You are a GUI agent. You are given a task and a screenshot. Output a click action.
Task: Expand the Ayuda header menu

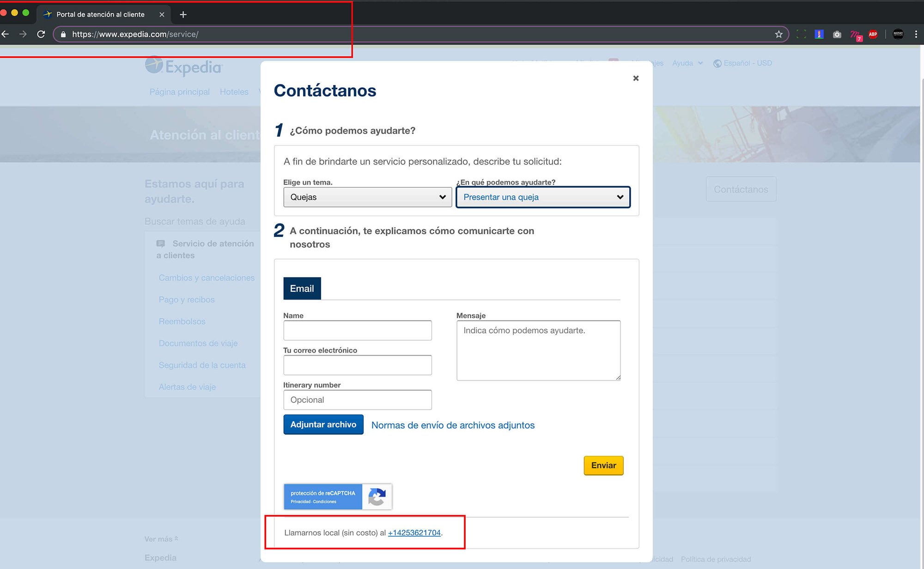coord(687,63)
